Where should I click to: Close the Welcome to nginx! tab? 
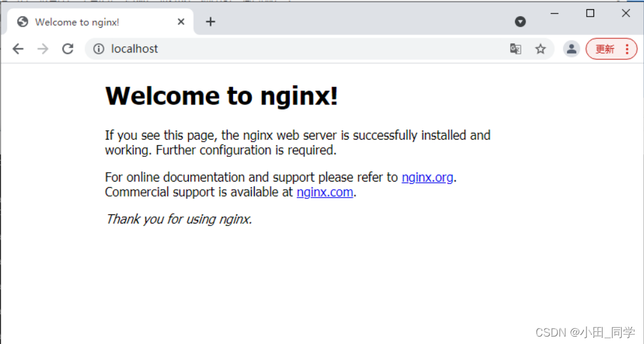[181, 22]
